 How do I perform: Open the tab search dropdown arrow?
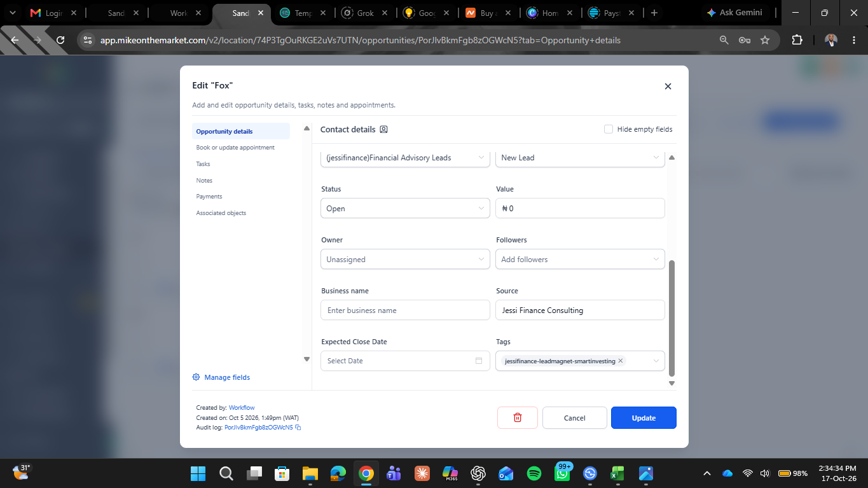click(12, 13)
